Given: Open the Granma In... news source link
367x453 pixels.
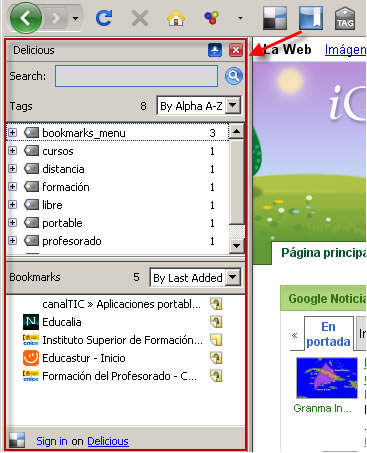Looking at the screenshot, I should click(322, 408).
